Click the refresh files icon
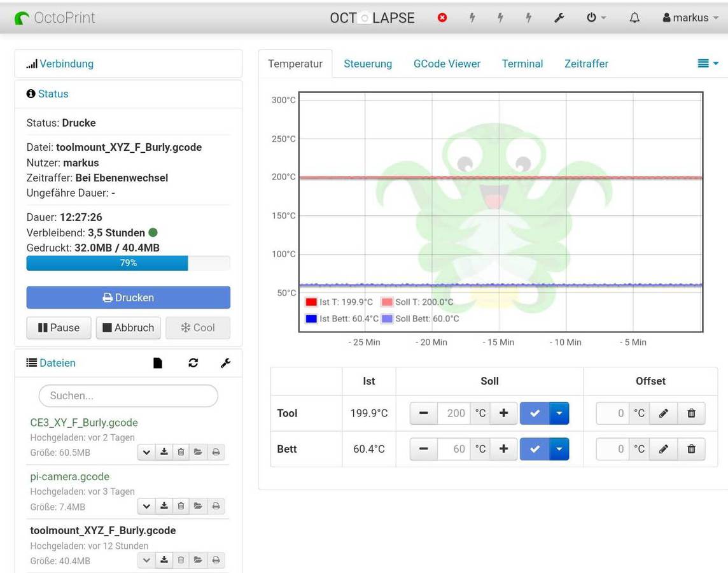Image resolution: width=728 pixels, height=573 pixels. (193, 363)
